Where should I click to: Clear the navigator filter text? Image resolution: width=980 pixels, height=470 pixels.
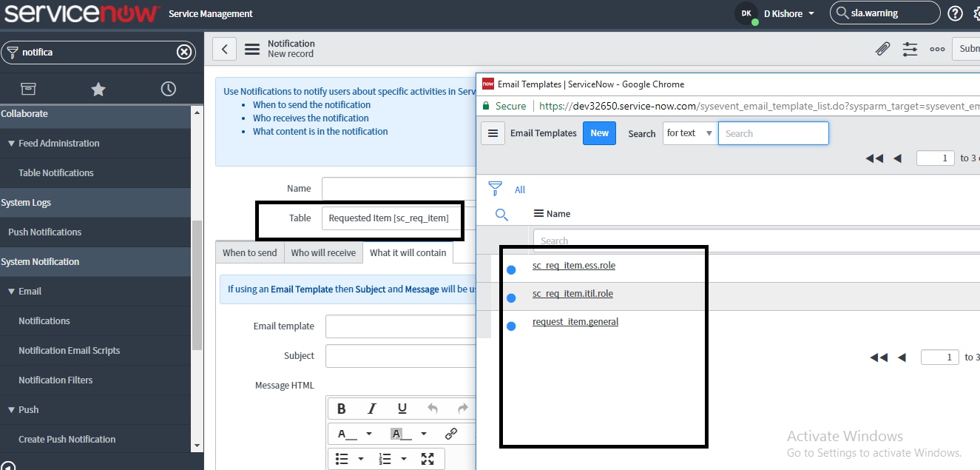[x=184, y=52]
